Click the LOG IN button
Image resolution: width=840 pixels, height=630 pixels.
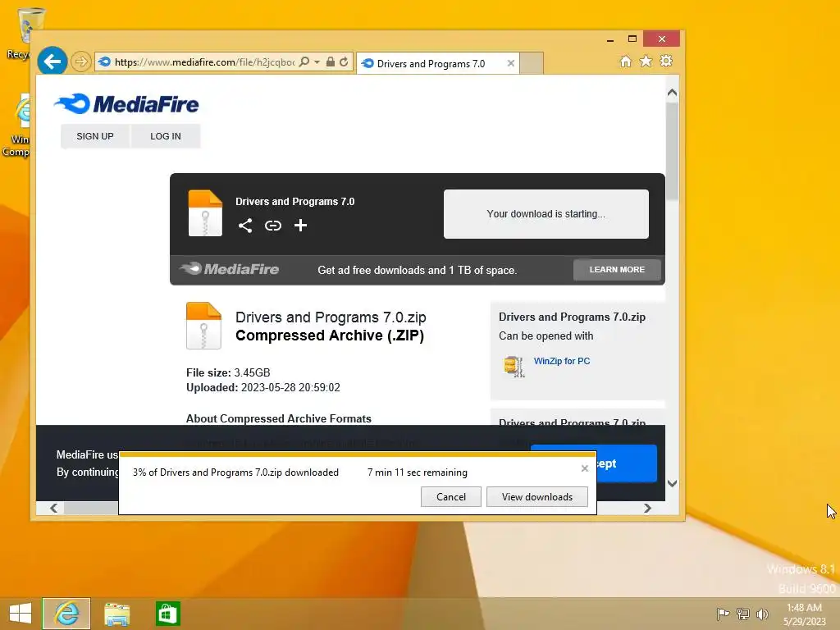(x=166, y=136)
